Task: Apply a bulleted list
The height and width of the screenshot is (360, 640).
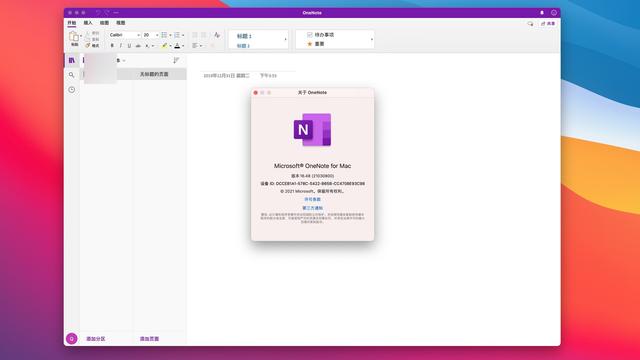Action: [x=164, y=35]
